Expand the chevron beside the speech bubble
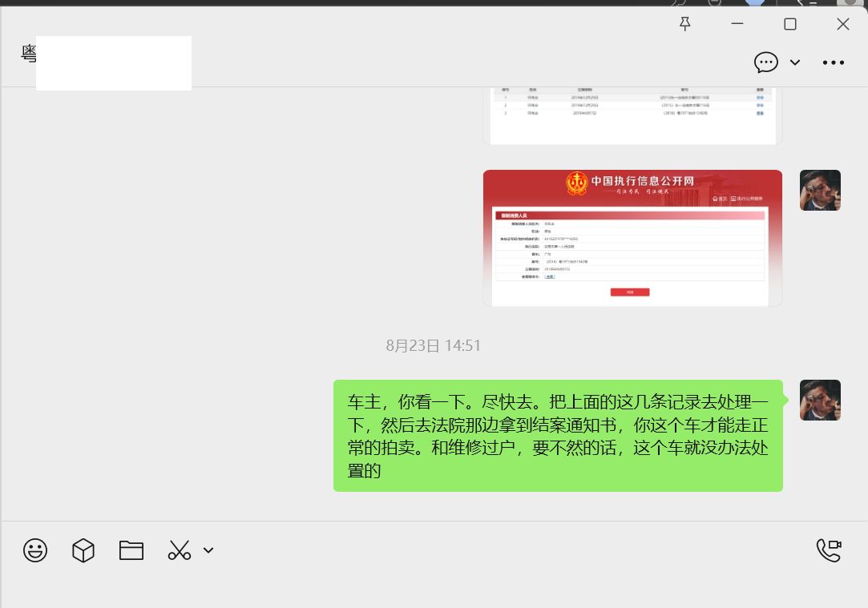Viewport: 868px width, 608px height. 795,62
